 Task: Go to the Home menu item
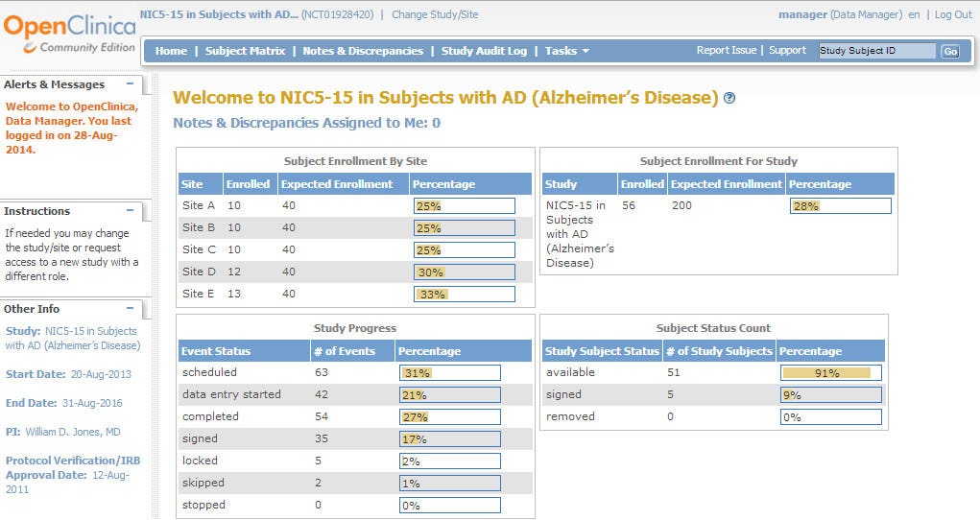(x=171, y=51)
